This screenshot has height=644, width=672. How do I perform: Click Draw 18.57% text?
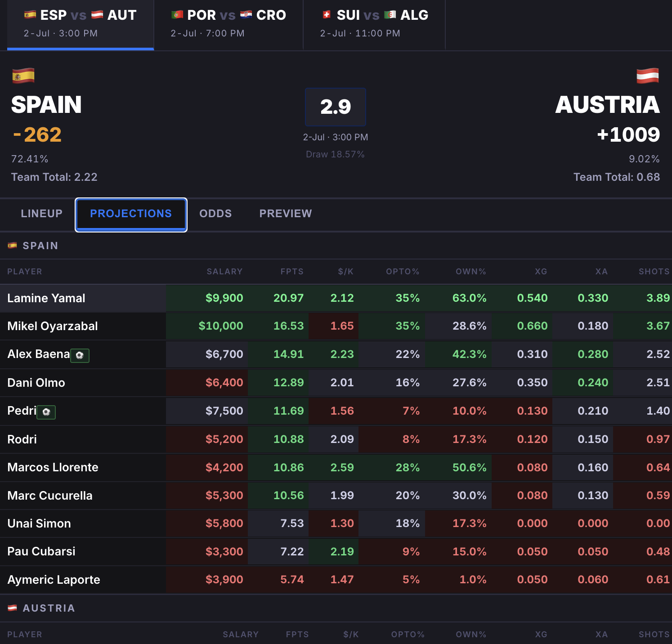[x=335, y=154]
